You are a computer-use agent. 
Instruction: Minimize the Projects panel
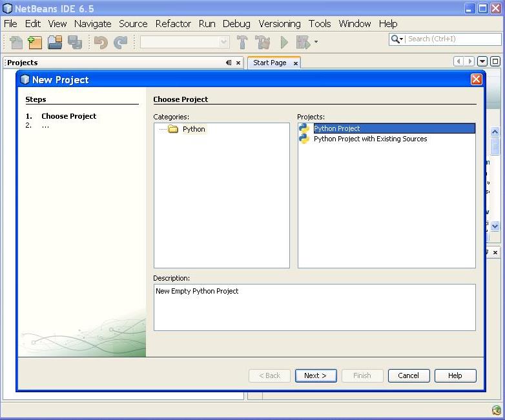point(229,63)
